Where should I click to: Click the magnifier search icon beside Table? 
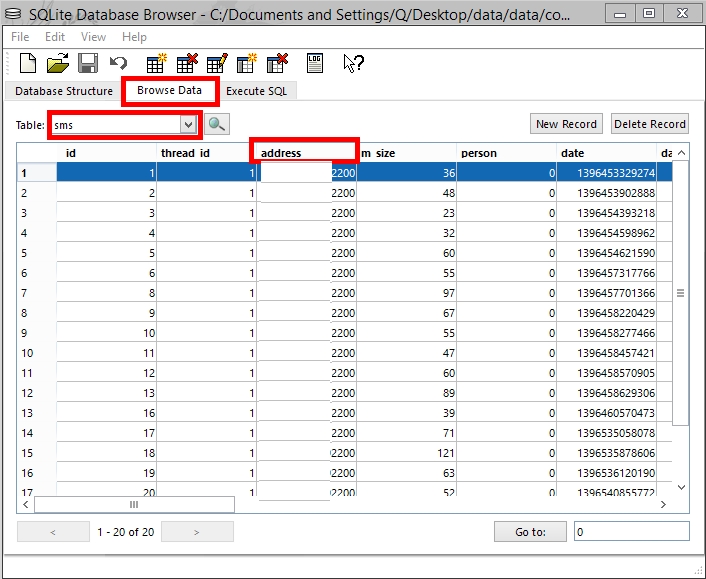click(217, 124)
